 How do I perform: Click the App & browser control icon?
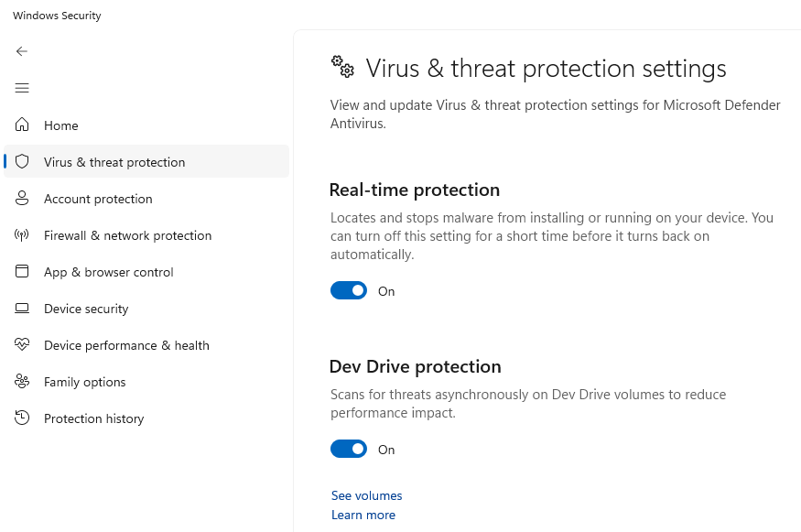(22, 272)
